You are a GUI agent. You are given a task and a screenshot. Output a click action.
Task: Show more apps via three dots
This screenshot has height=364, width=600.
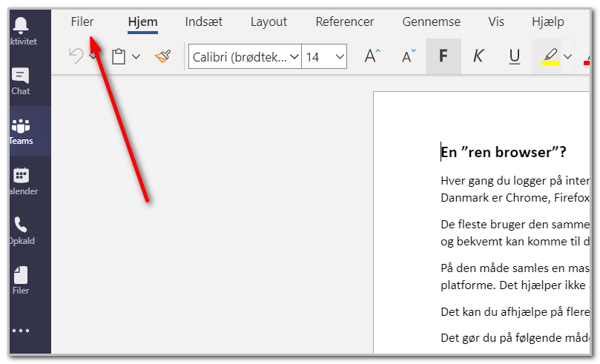(x=21, y=331)
